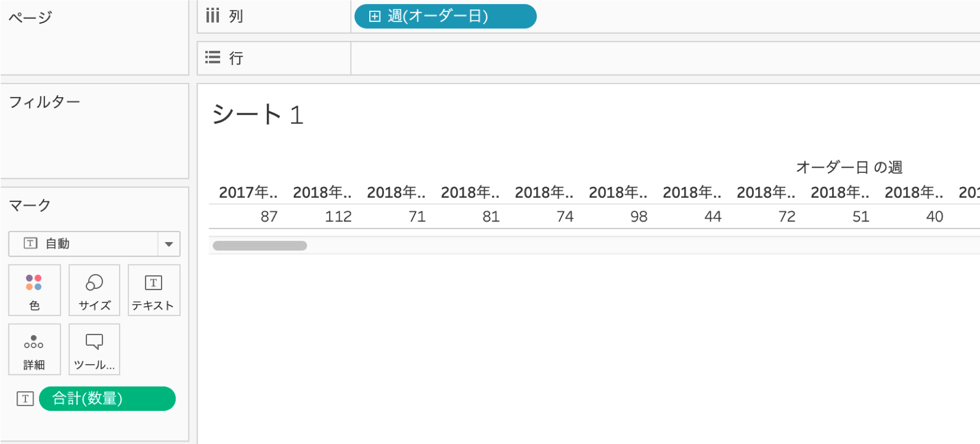Click the マーク card title

point(30,205)
